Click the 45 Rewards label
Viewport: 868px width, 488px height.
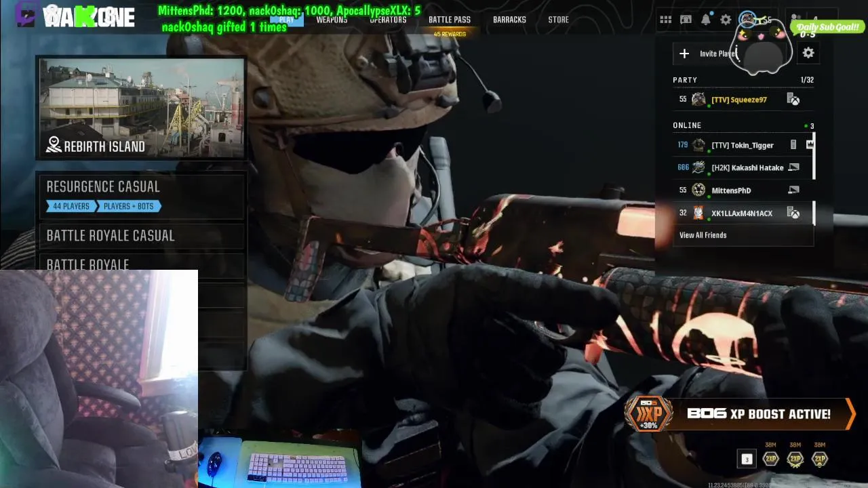(x=450, y=34)
